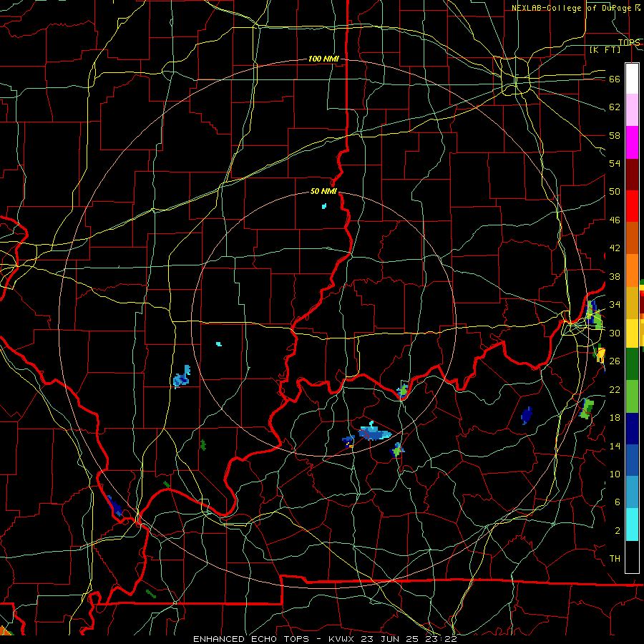Click the legend value 22
The width and height of the screenshot is (644, 644).
[x=615, y=389]
